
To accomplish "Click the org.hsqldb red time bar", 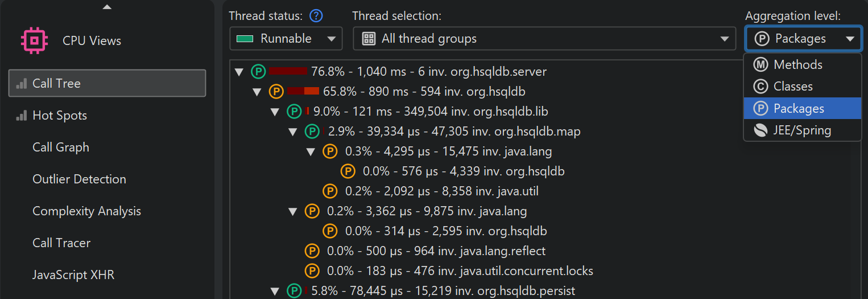I will [x=303, y=91].
